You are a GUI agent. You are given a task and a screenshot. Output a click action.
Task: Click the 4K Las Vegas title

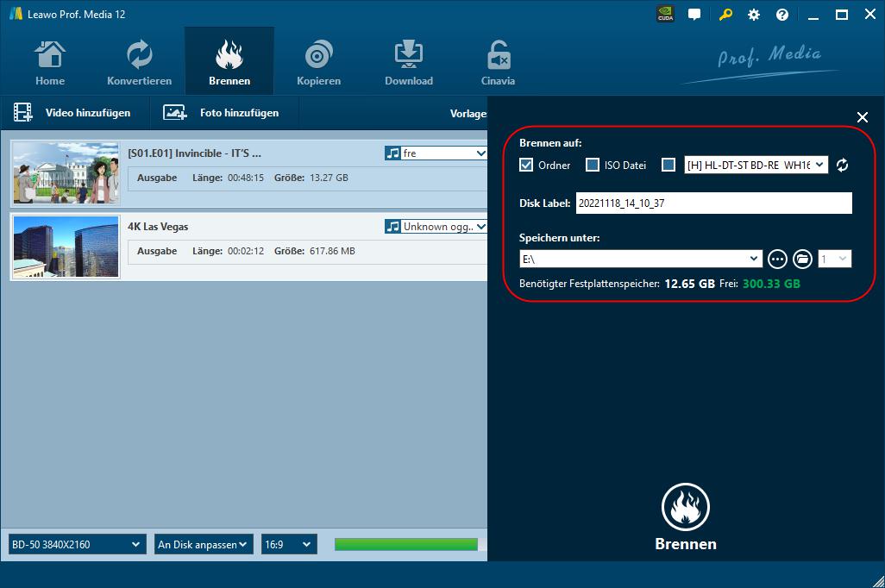(x=158, y=226)
